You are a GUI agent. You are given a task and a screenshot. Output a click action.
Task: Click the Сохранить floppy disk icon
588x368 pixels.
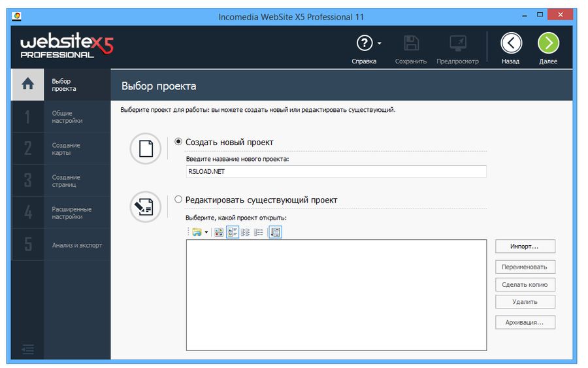pyautogui.click(x=411, y=43)
